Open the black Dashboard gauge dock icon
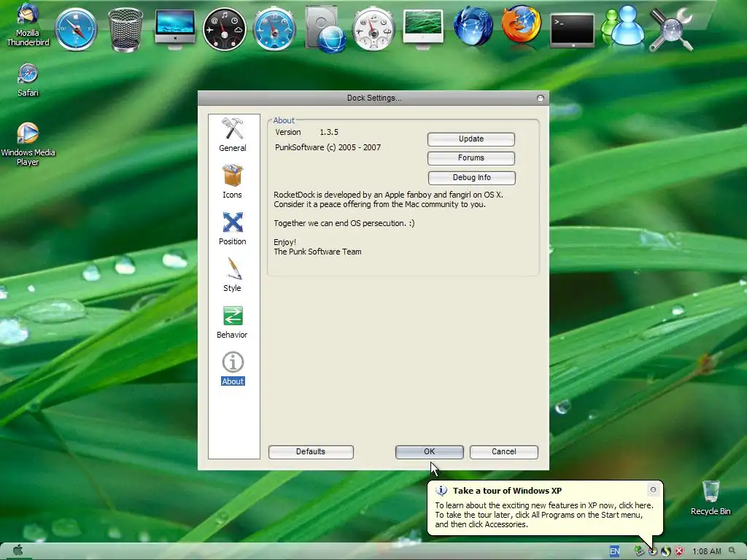747x560 pixels. pos(225,29)
